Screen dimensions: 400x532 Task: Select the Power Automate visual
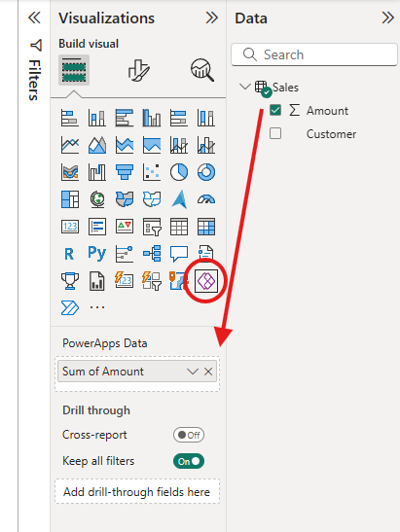click(x=70, y=307)
